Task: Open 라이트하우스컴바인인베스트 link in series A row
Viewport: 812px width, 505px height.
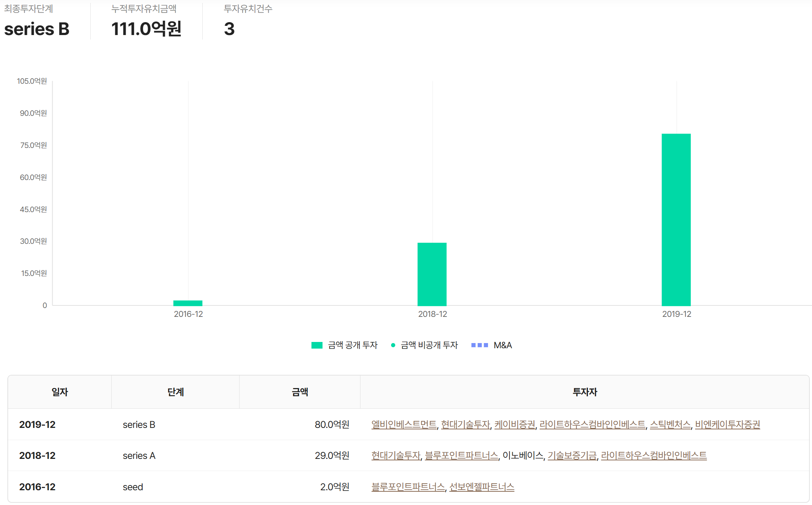Action: pyautogui.click(x=654, y=456)
